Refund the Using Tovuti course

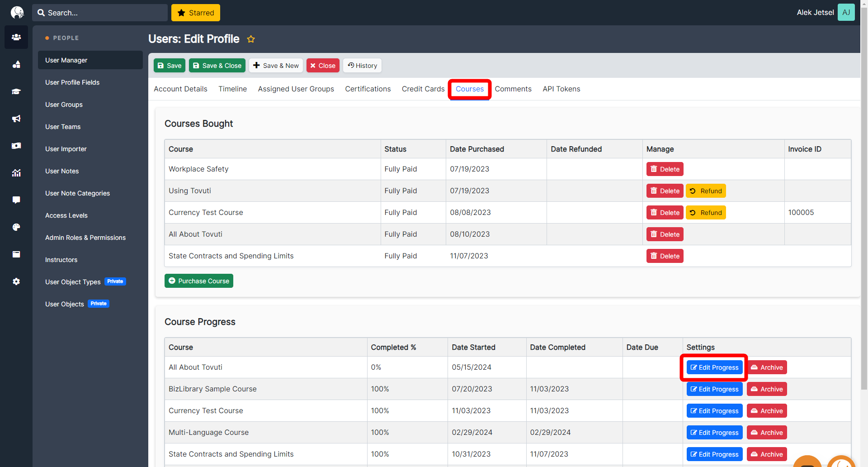coord(706,191)
